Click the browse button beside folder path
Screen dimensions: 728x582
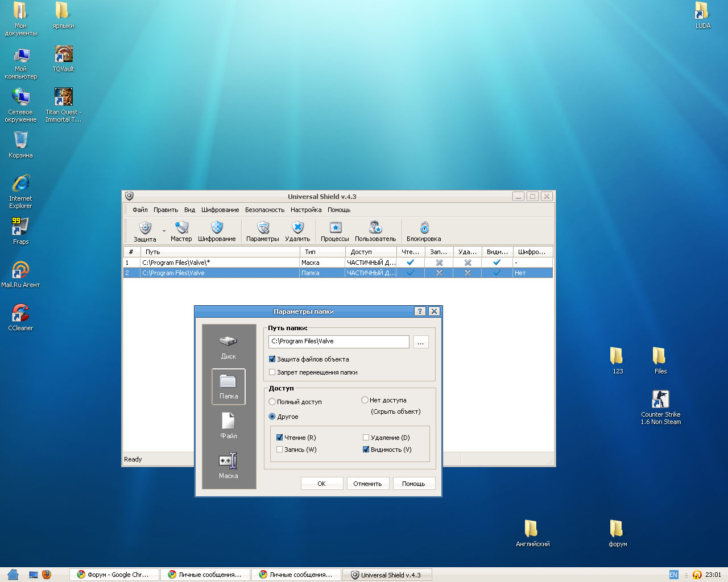click(420, 342)
